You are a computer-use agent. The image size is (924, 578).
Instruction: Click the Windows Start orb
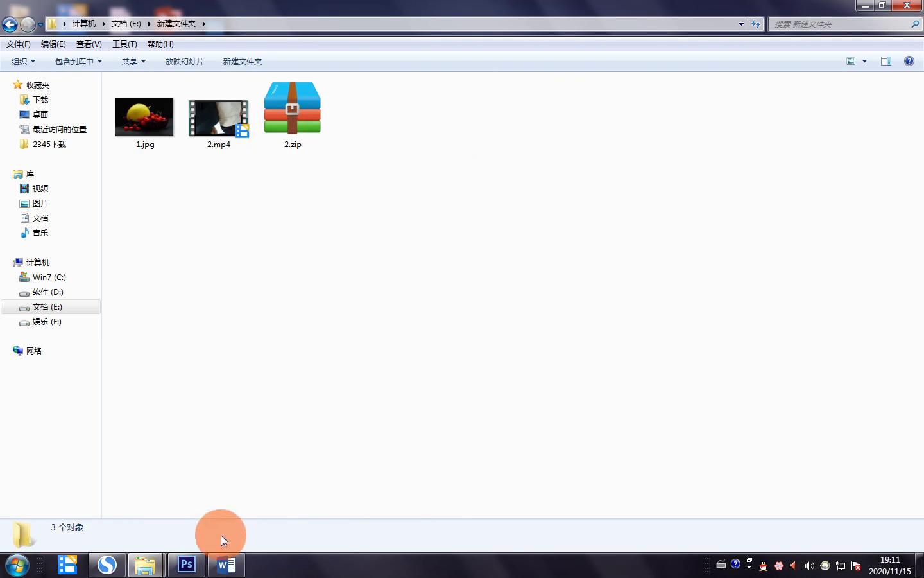pyautogui.click(x=17, y=565)
